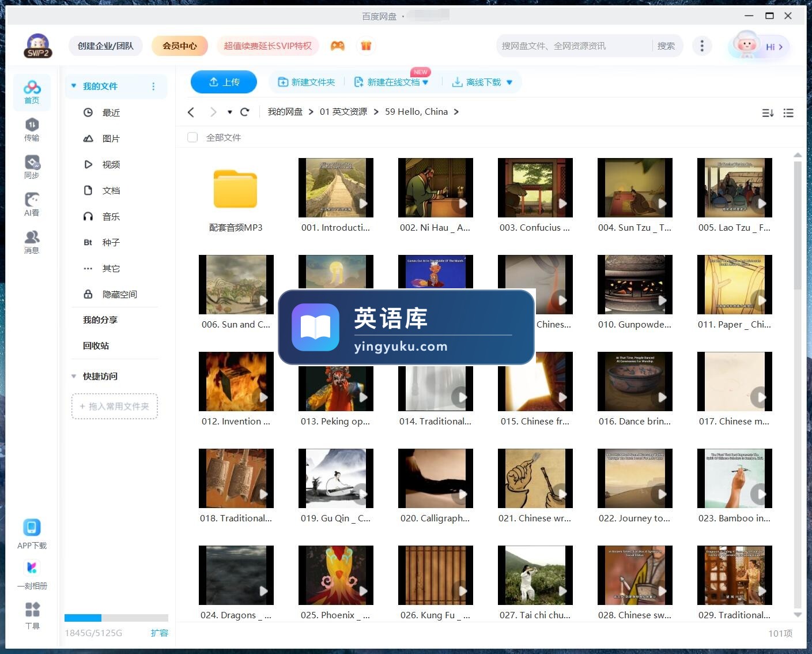The height and width of the screenshot is (654, 812).
Task: Click 创建企业/团队 button
Action: (105, 46)
